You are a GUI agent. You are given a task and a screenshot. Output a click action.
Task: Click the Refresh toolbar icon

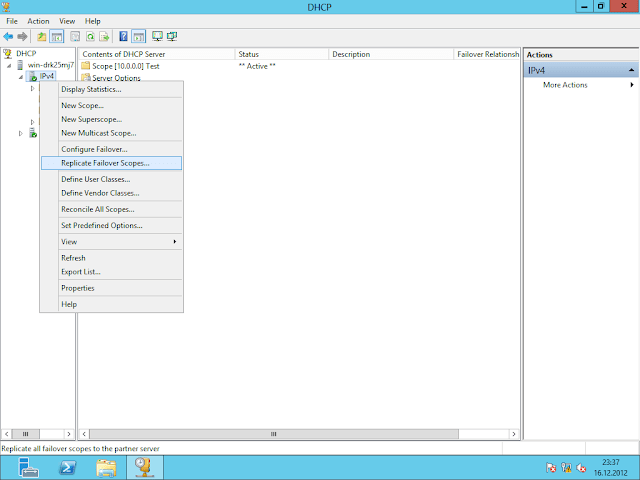(x=90, y=36)
